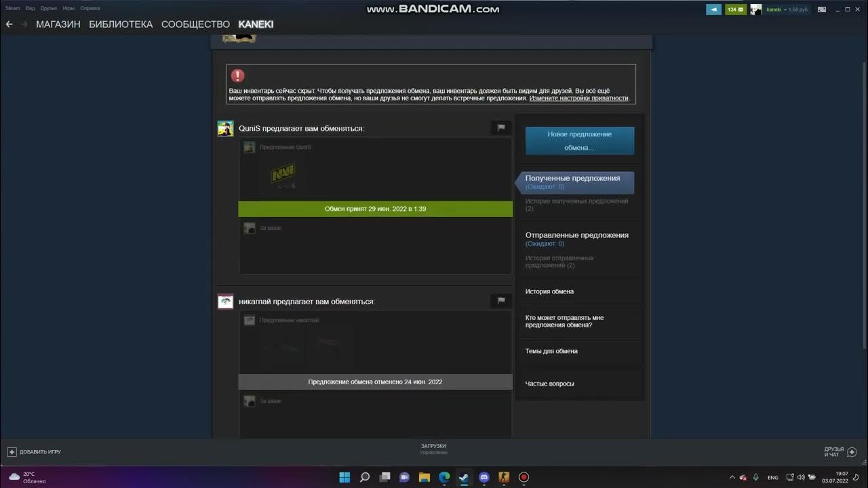This screenshot has width=868, height=488.
Task: Go forward with the right arrow
Action: coord(24,24)
